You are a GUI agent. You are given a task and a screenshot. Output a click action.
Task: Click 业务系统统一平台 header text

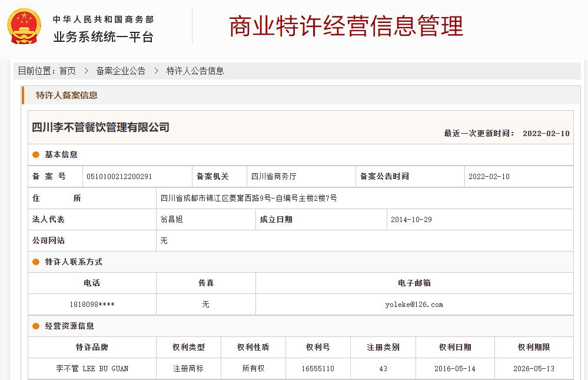[104, 37]
